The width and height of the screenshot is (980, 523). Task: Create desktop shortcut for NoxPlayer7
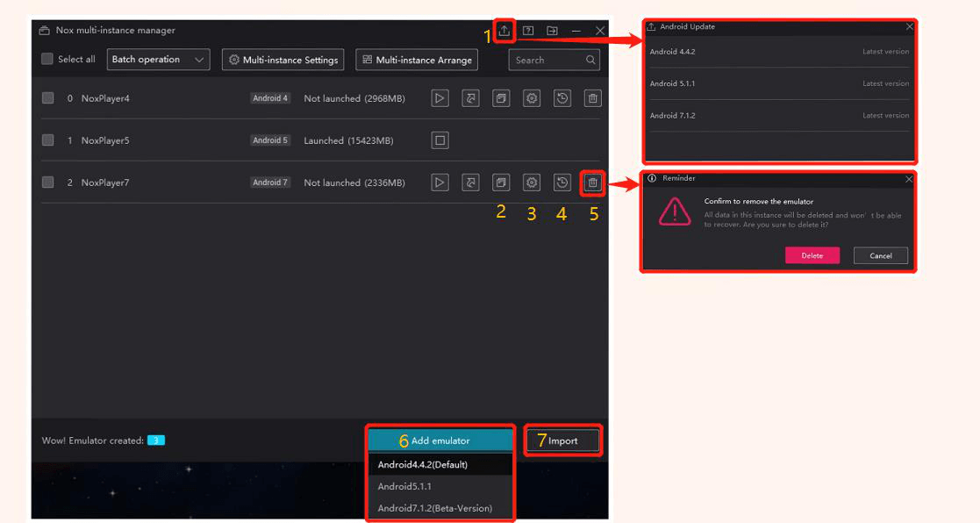pos(470,183)
